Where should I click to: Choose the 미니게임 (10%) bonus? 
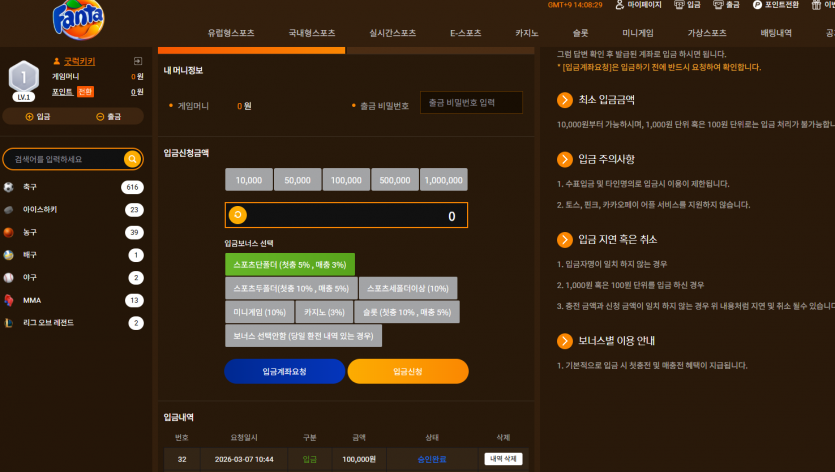(x=259, y=312)
